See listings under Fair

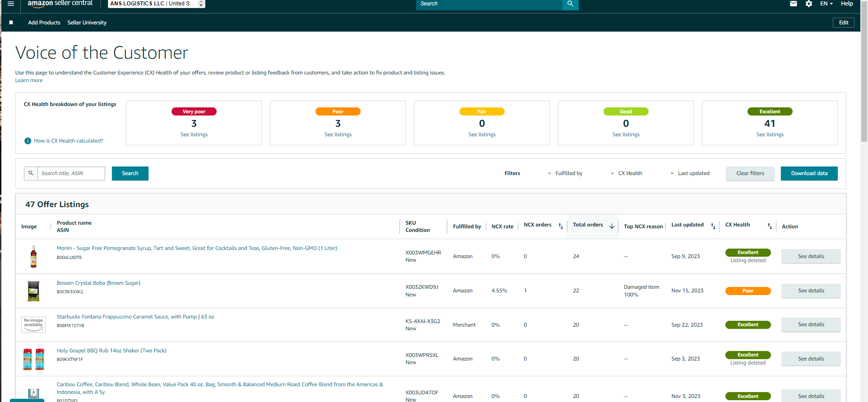pos(482,134)
